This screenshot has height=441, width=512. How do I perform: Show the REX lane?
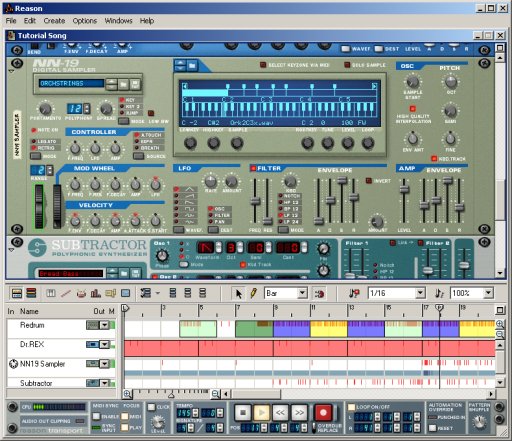[66, 293]
